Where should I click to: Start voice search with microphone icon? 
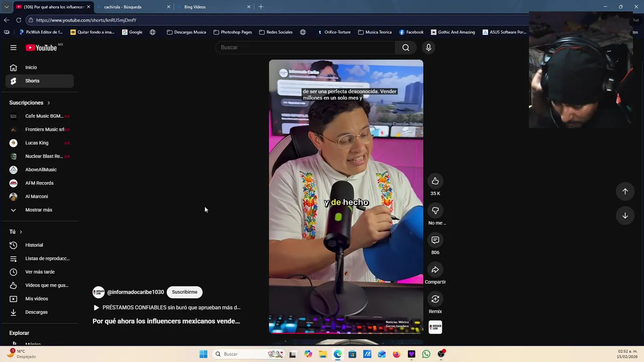tap(429, 47)
